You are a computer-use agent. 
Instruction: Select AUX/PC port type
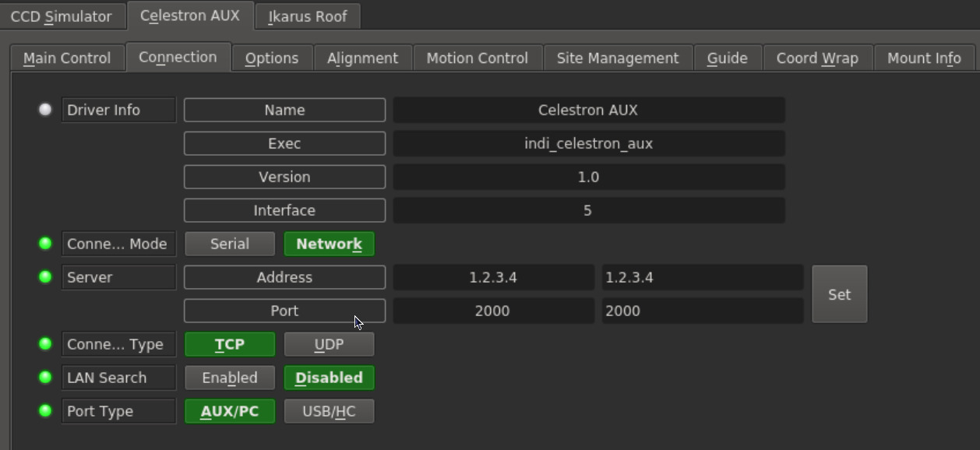point(230,411)
